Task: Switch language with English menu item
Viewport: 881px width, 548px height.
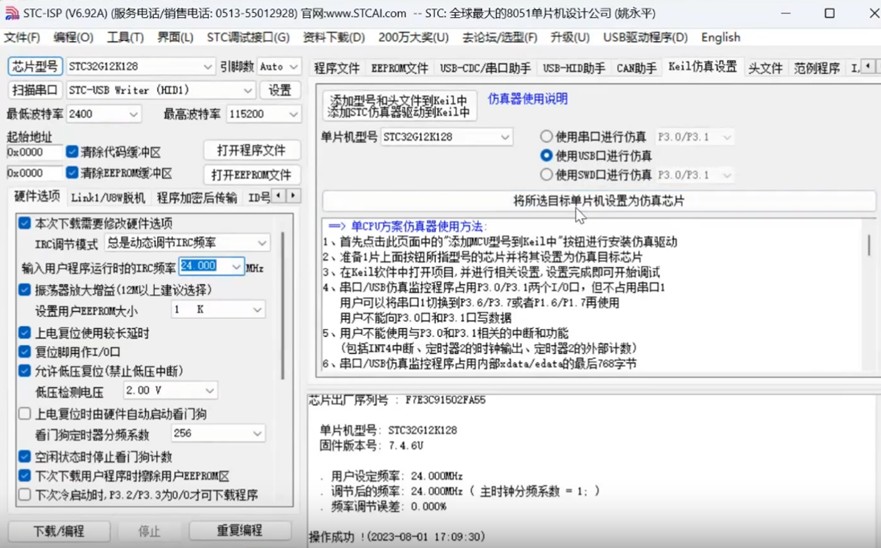Action: (721, 38)
